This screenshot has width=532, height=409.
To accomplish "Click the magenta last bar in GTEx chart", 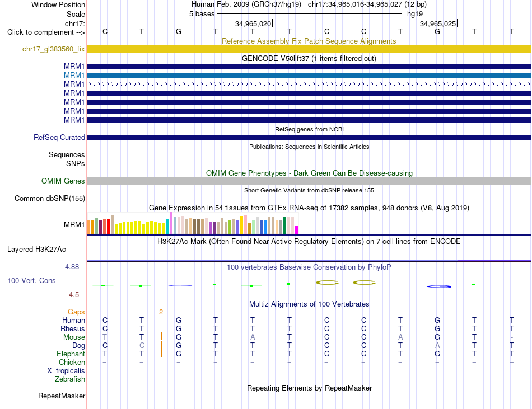I will click(297, 230).
